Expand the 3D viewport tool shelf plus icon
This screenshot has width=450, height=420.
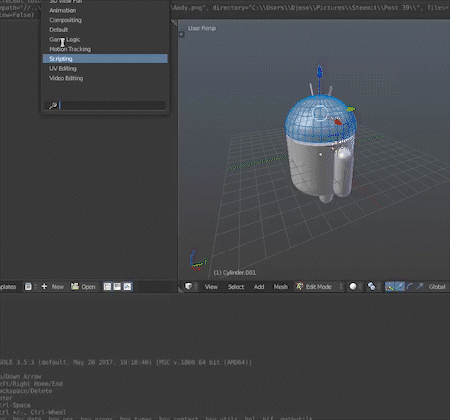(x=181, y=34)
